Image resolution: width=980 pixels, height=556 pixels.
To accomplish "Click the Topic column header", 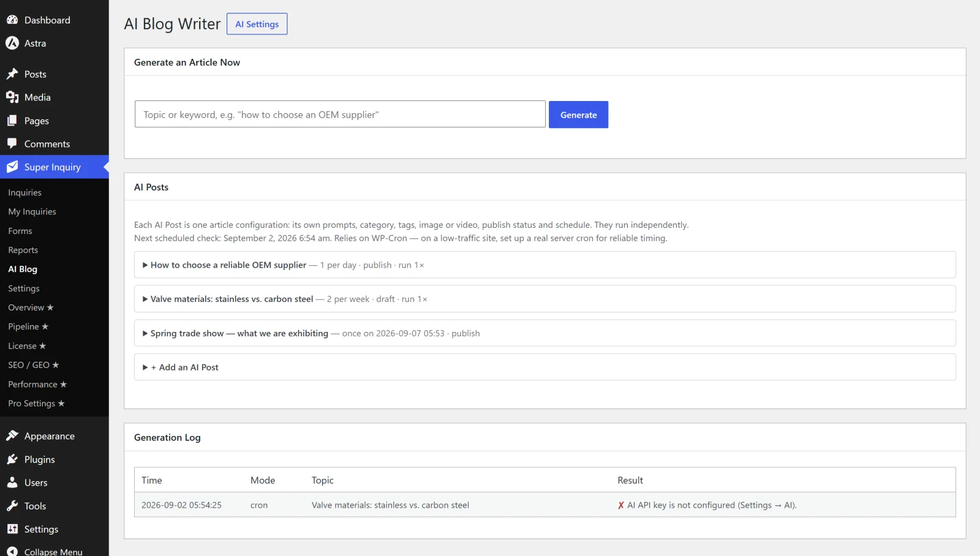I will point(323,480).
